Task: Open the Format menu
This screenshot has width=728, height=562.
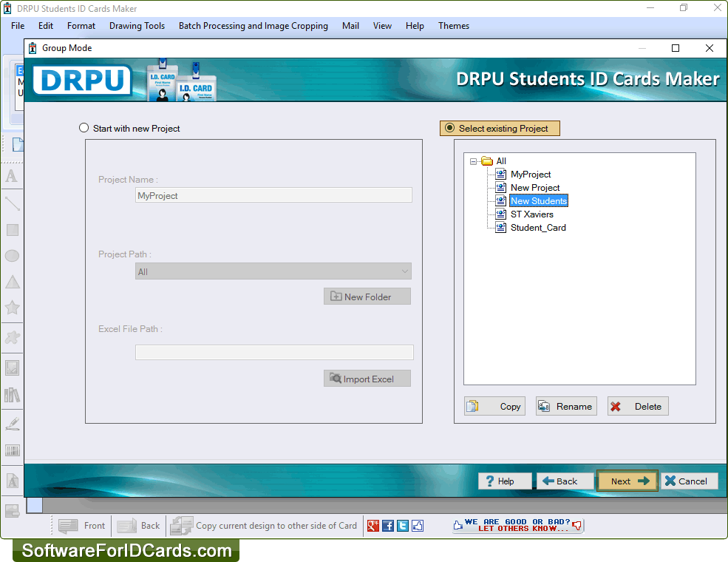Action: (x=81, y=26)
